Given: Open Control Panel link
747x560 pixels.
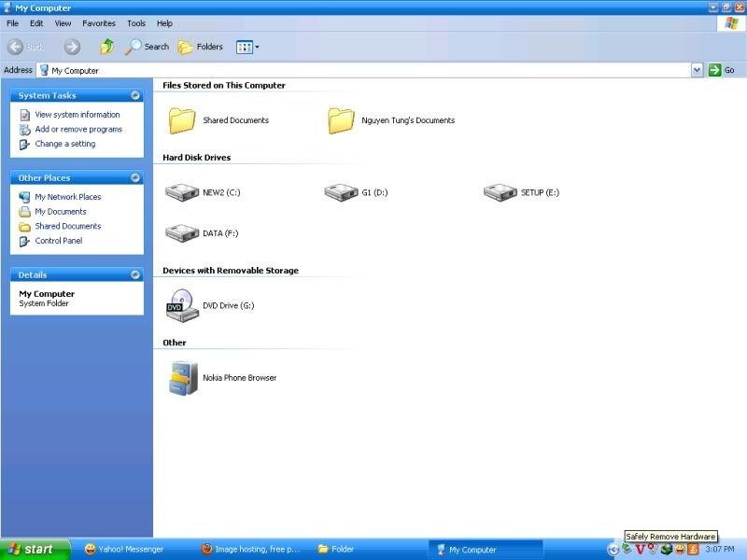Looking at the screenshot, I should point(59,241).
